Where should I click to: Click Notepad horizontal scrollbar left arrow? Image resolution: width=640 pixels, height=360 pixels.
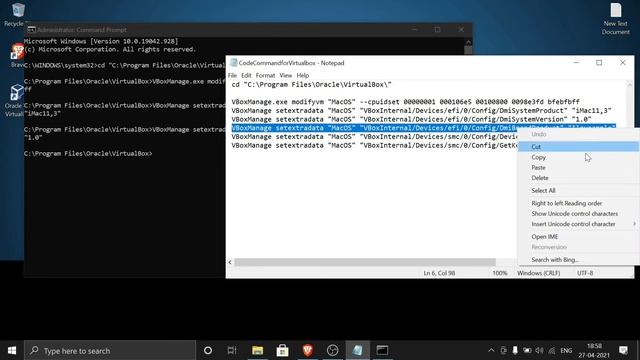(230, 262)
